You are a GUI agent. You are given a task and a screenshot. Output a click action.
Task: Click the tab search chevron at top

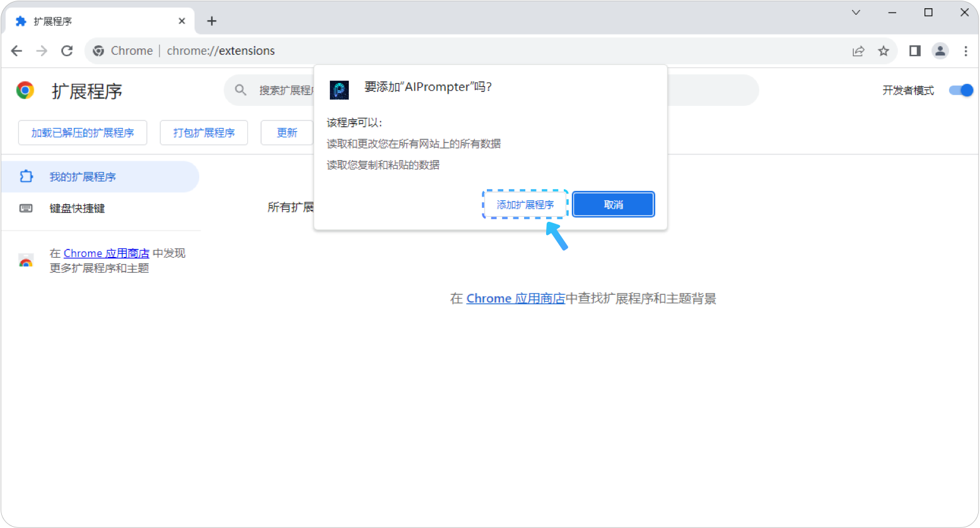click(856, 13)
